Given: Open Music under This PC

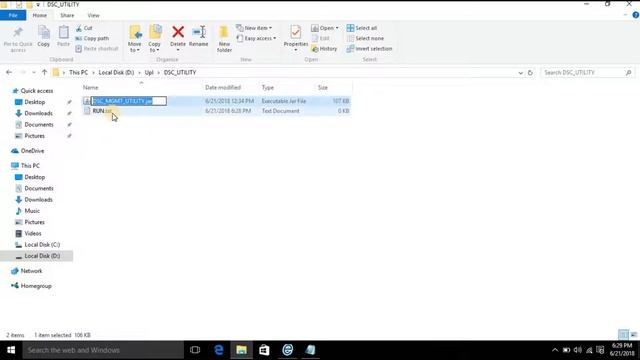Looking at the screenshot, I should [x=32, y=211].
